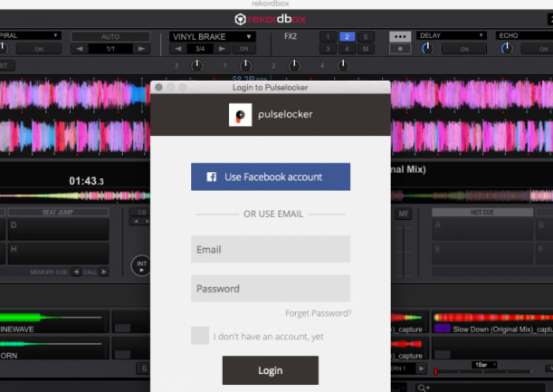
Task: Click the Pulselocker logo icon
Action: coord(239,115)
